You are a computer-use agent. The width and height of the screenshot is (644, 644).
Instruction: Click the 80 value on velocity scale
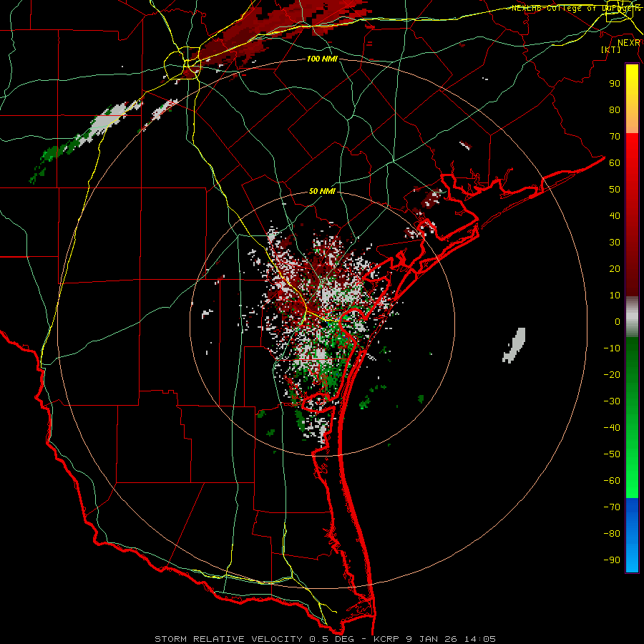(615, 109)
